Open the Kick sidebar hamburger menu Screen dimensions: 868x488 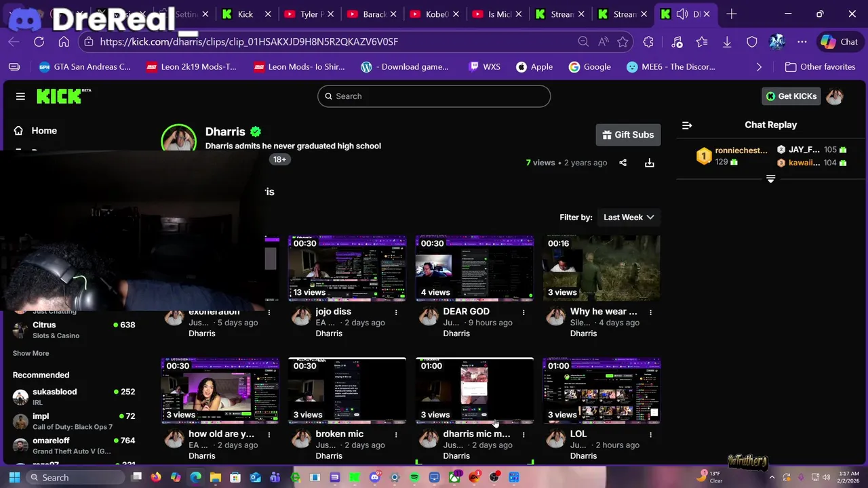click(20, 96)
